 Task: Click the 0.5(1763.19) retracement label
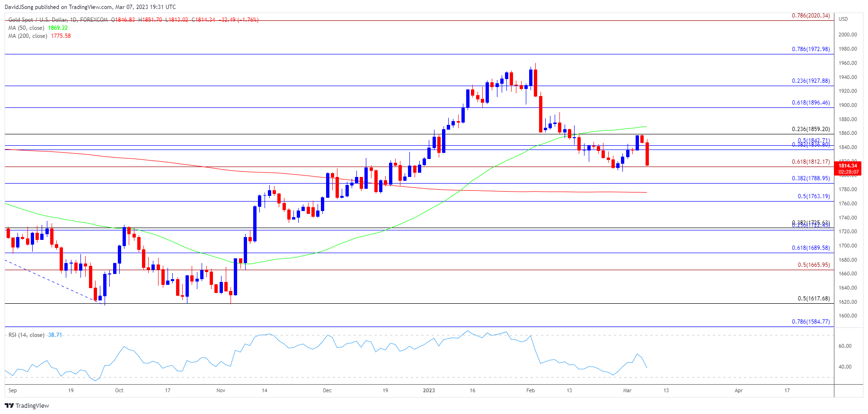[814, 196]
